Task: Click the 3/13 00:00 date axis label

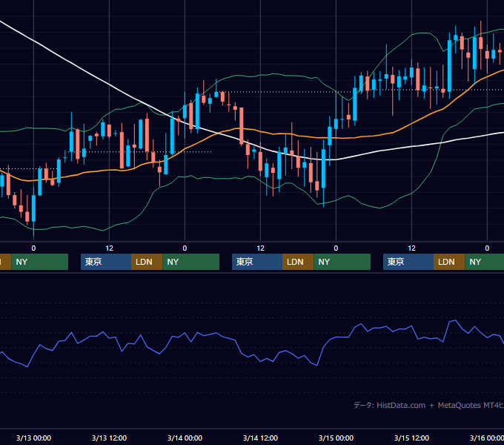Action: pyautogui.click(x=34, y=438)
